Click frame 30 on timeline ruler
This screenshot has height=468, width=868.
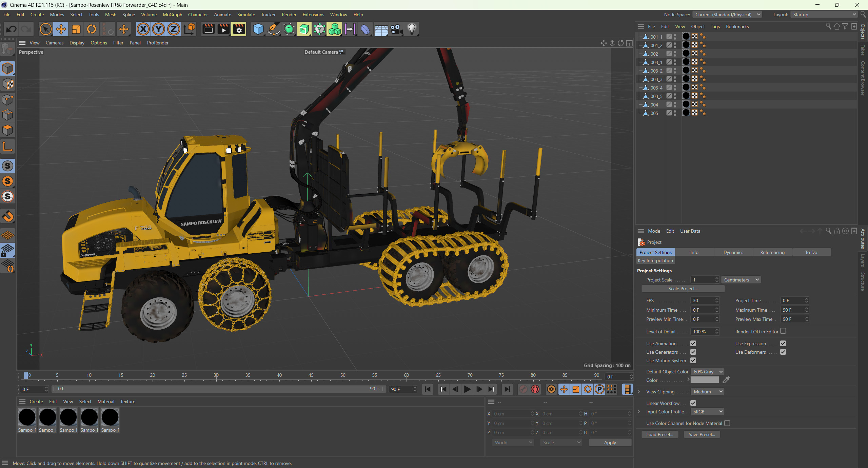click(216, 375)
